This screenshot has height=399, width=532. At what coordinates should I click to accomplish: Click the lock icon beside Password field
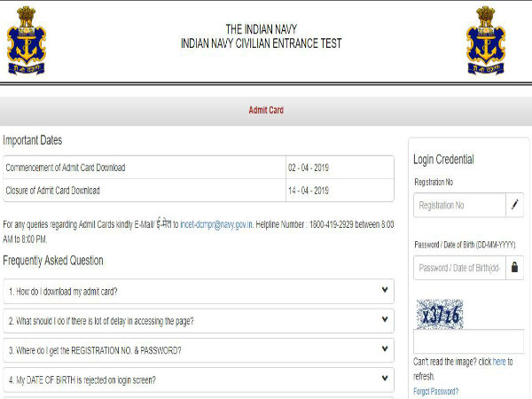(514, 268)
